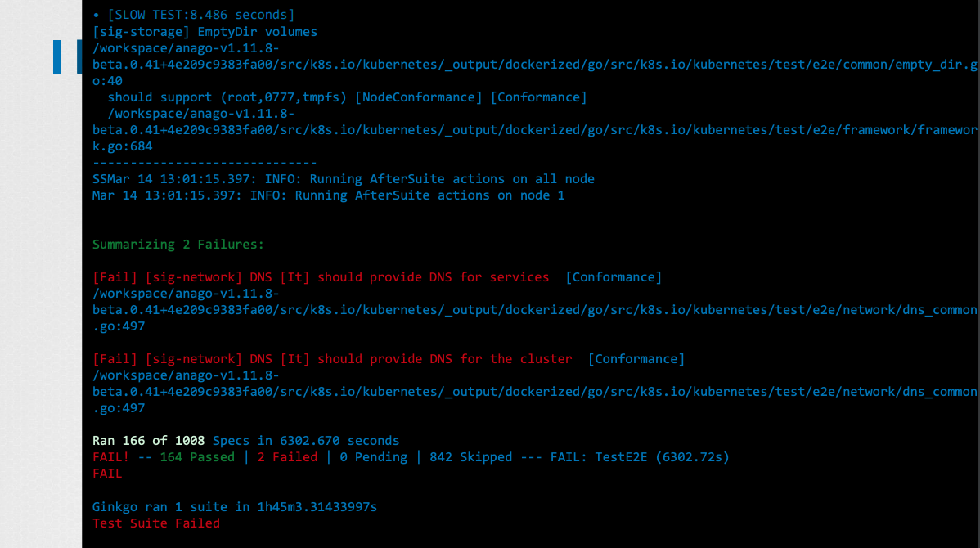Click the red 2 Failed count
This screenshot has height=548, width=980.
point(287,456)
